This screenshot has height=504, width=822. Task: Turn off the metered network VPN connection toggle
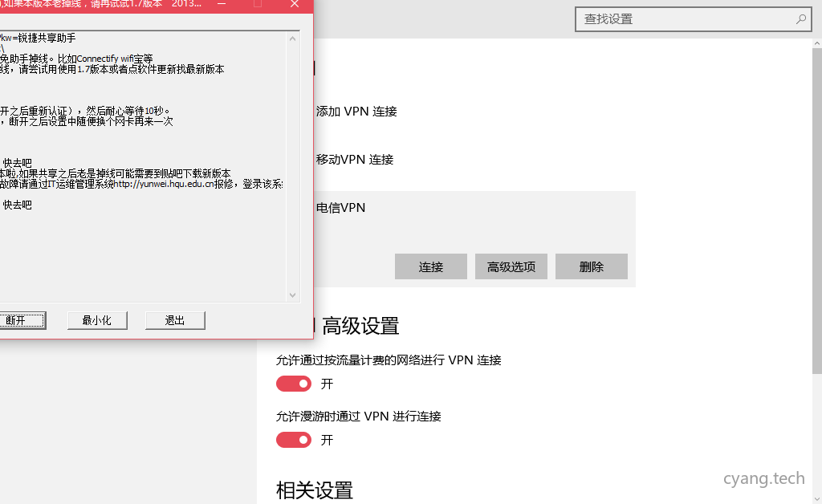pos(293,384)
